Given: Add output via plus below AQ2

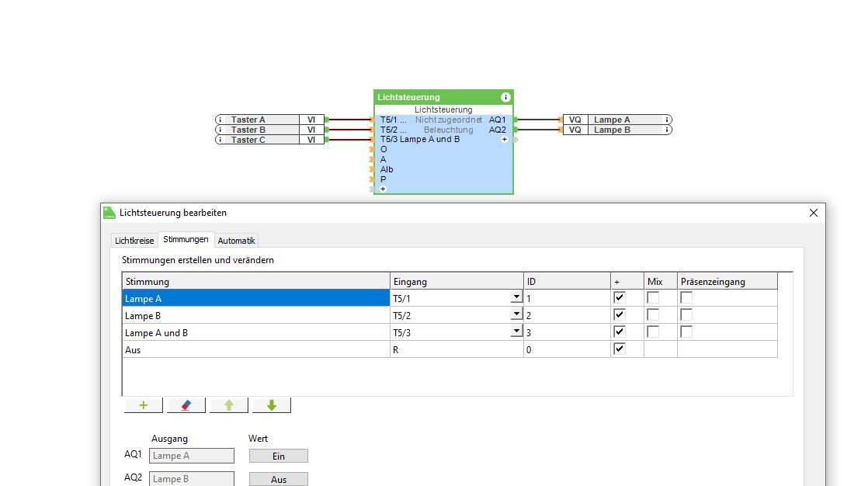Looking at the screenshot, I should 504,140.
